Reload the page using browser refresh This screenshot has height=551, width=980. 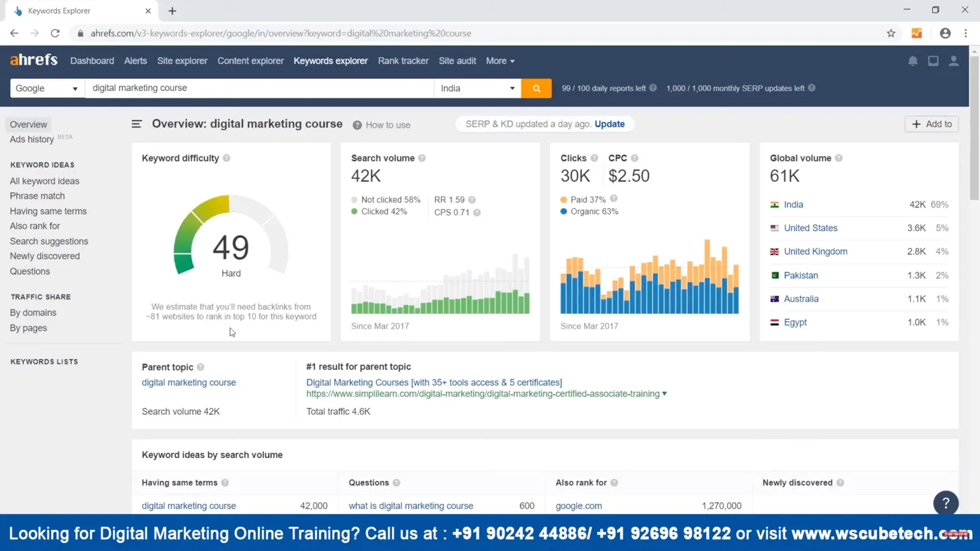pyautogui.click(x=55, y=33)
